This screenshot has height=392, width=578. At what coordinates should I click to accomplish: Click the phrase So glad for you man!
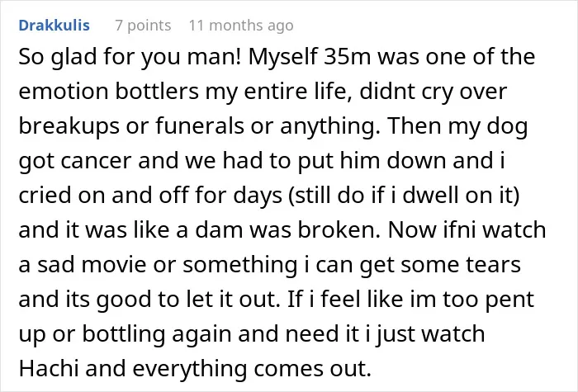(130, 57)
